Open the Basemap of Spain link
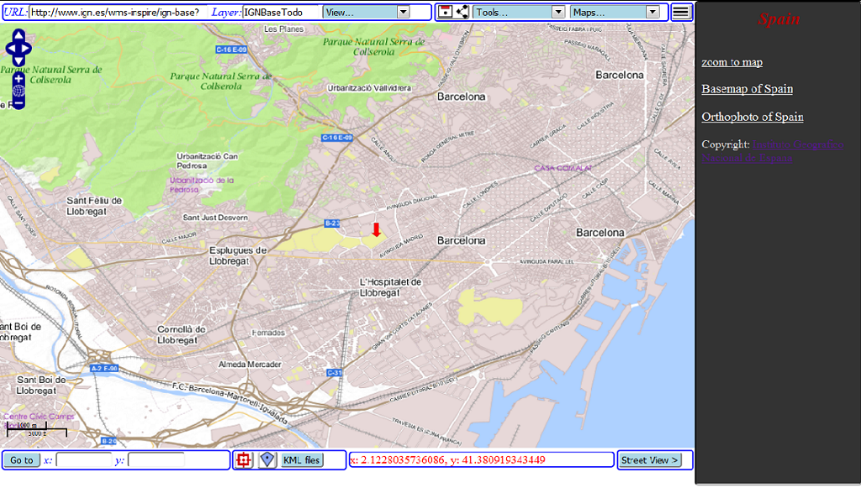Screen dimensions: 861x504 tap(747, 89)
